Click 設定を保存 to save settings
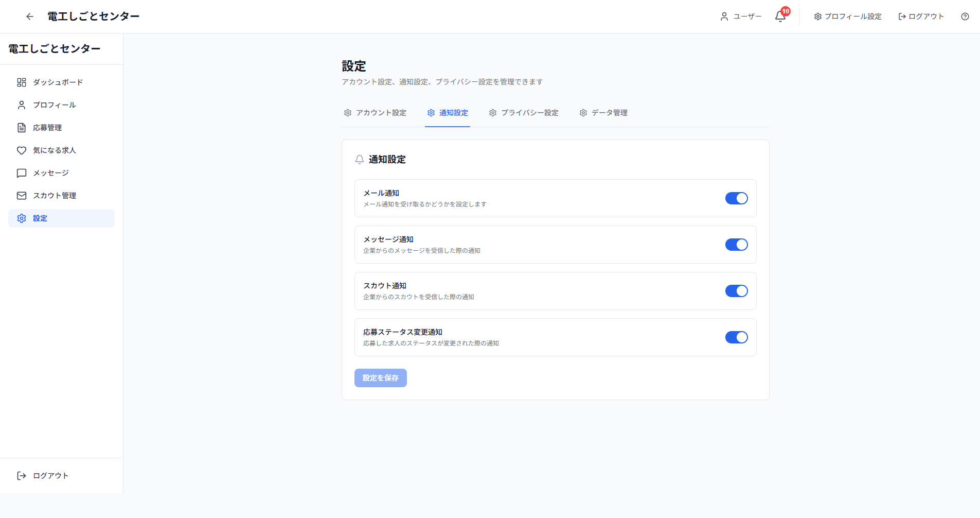This screenshot has width=980, height=518. click(380, 377)
